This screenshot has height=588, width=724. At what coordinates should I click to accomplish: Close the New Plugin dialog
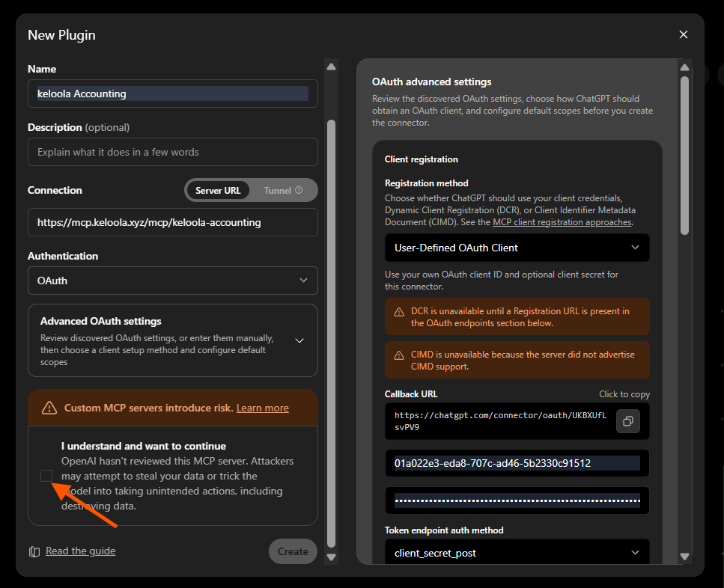pyautogui.click(x=684, y=34)
